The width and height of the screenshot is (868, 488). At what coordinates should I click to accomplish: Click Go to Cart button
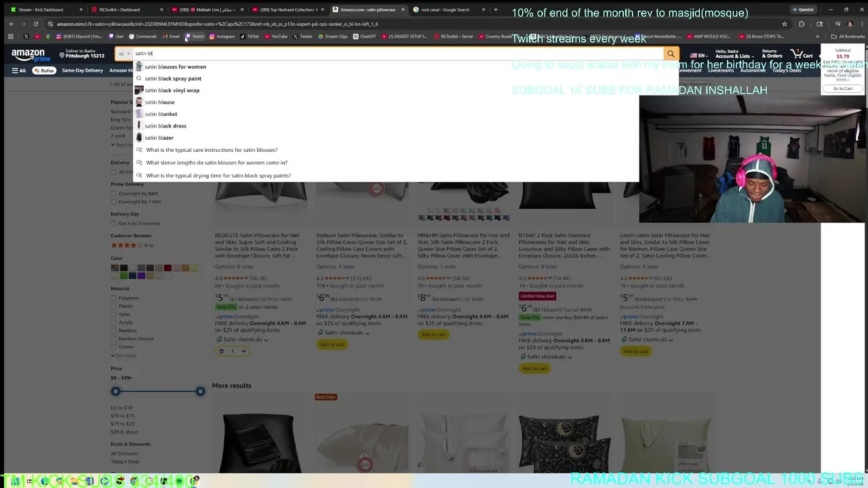coord(842,89)
